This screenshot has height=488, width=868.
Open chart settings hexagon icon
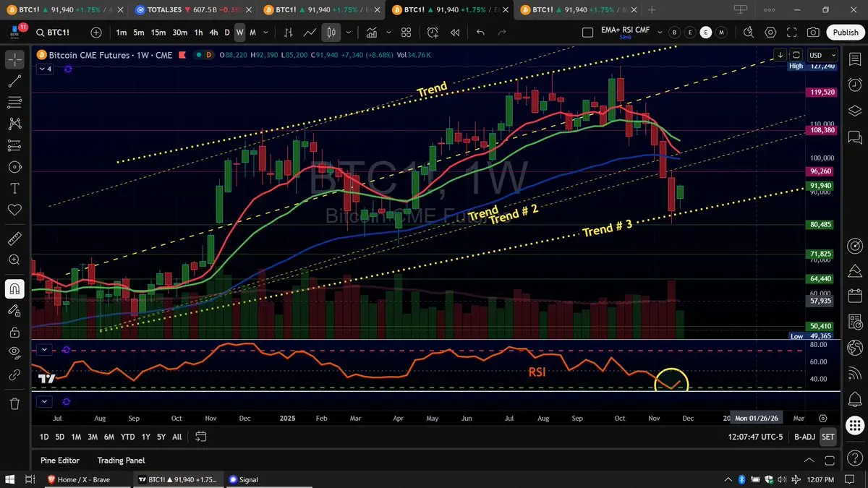[x=770, y=33]
